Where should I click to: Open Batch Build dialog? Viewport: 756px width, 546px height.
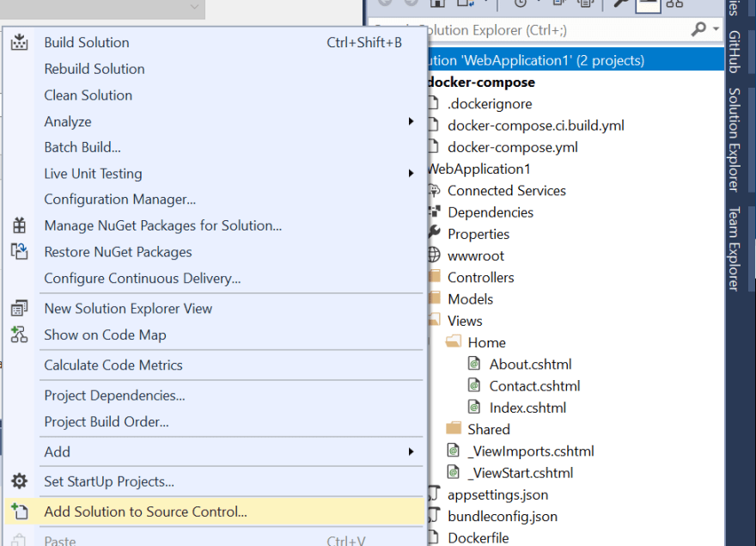click(214, 147)
